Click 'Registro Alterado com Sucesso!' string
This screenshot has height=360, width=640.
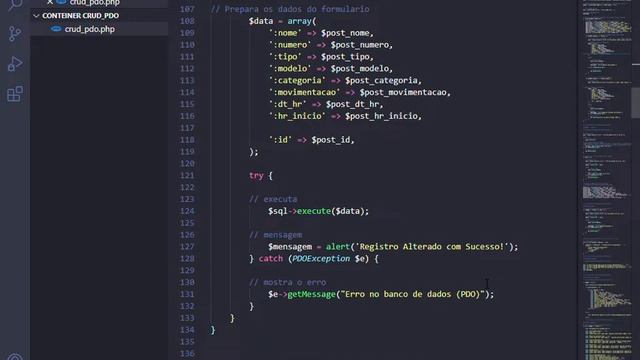pyautogui.click(x=431, y=247)
